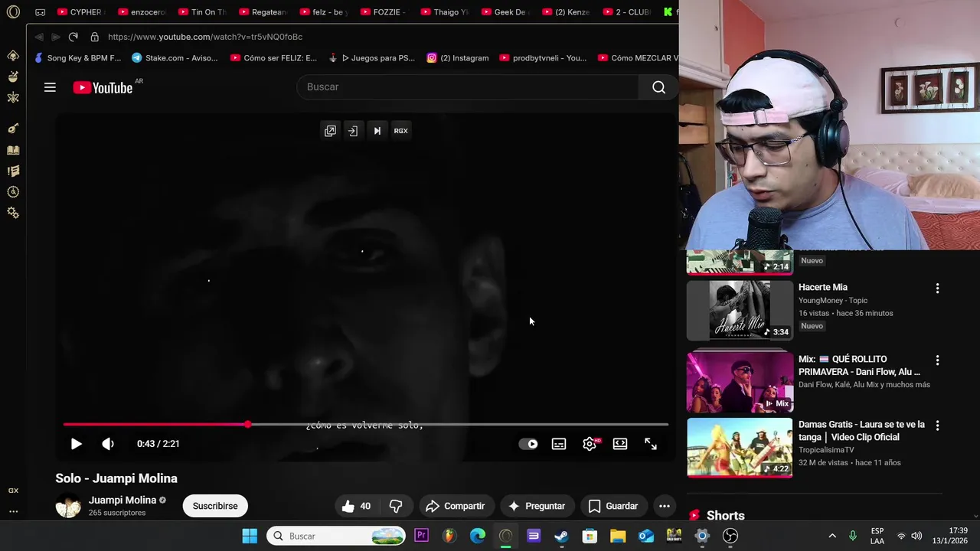Open YouTube guide hamburger menu
980x551 pixels.
click(x=50, y=87)
